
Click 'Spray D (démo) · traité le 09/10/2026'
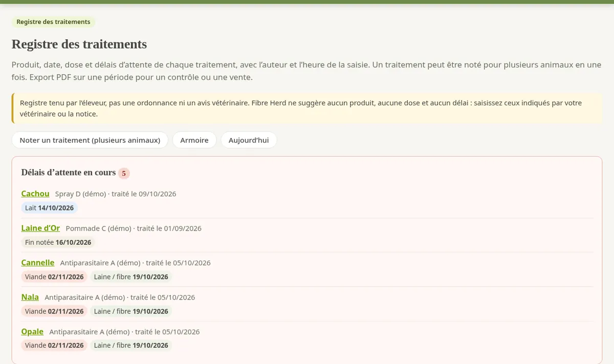(x=116, y=194)
